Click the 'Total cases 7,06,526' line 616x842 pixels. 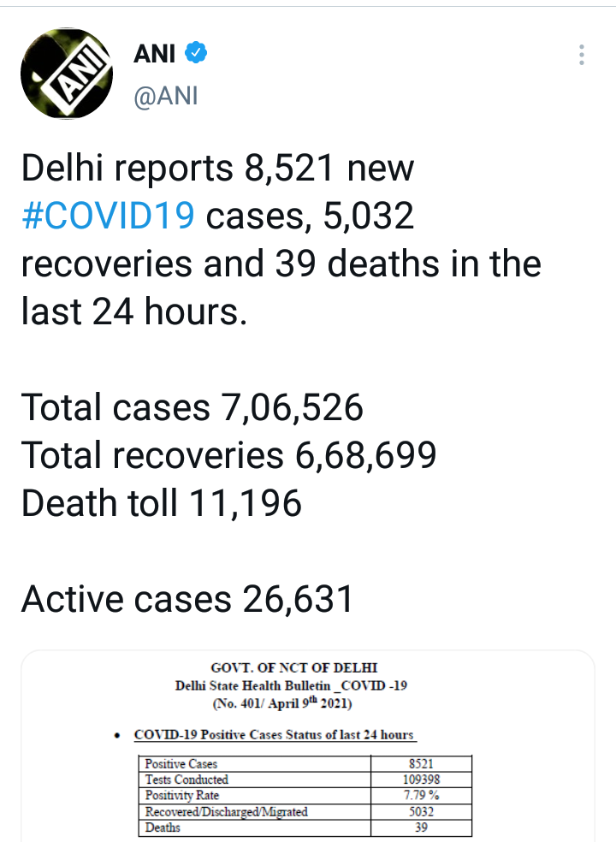pos(192,407)
